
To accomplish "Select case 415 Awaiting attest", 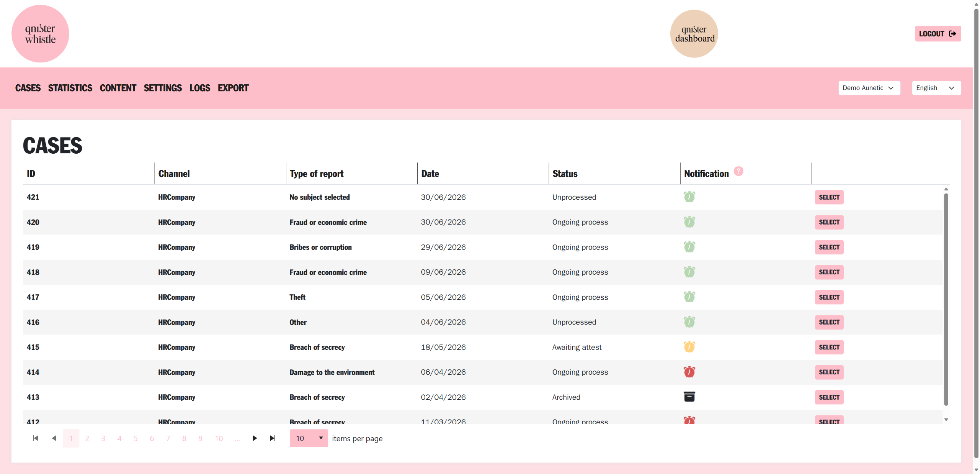I will tap(829, 347).
